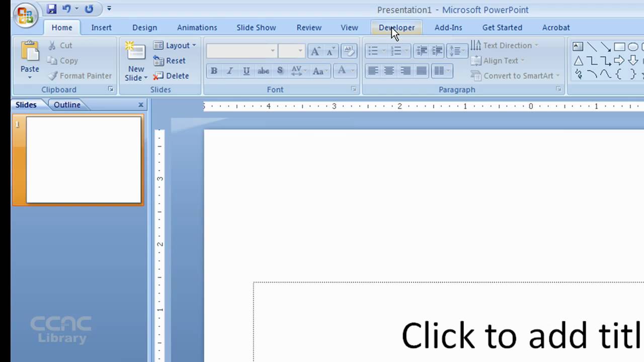Open the Office Button menu
644x362 pixels.
(x=25, y=16)
